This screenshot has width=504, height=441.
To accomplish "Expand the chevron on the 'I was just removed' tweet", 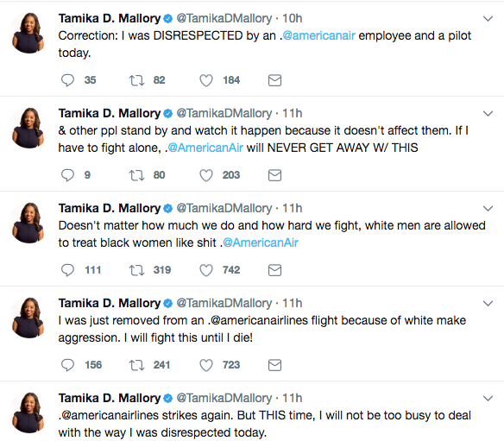I will [488, 303].
